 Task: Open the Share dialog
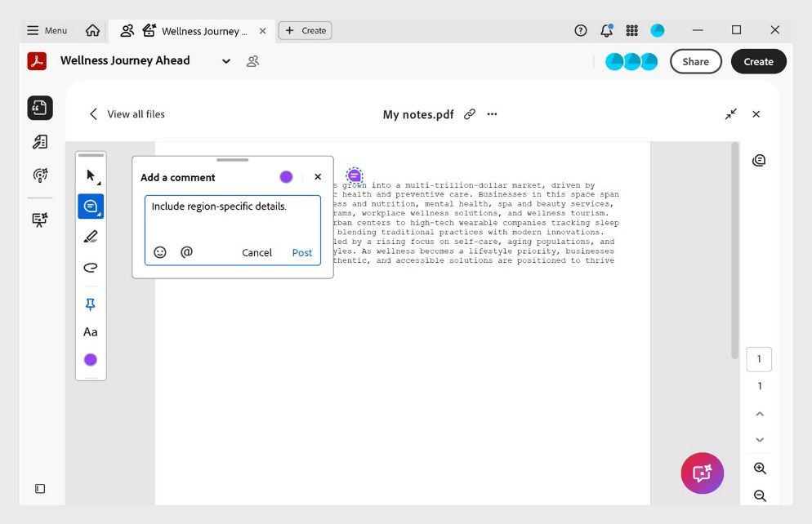point(695,61)
